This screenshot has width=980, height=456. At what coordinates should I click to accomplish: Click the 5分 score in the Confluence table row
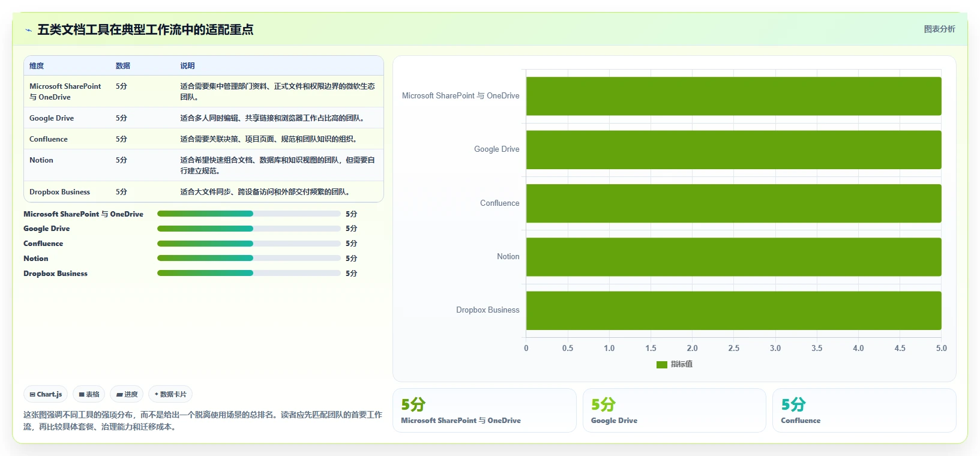coord(121,139)
